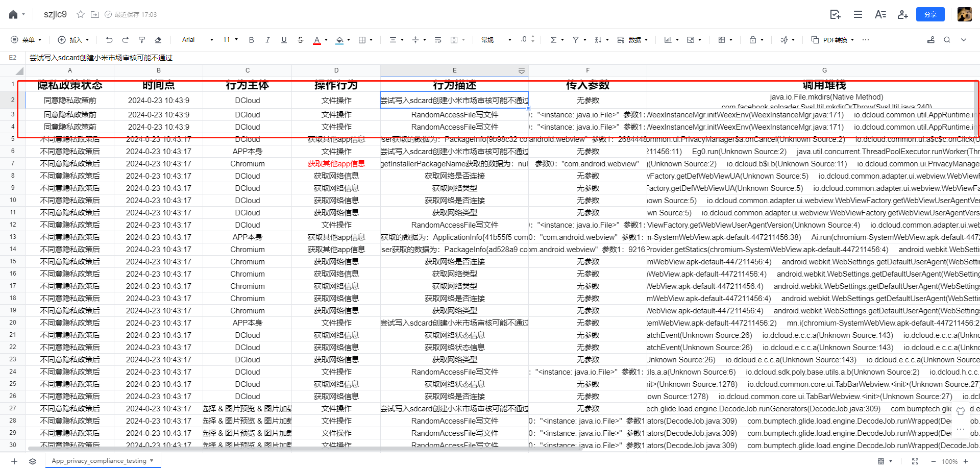Click the move to folder icon

(x=95, y=14)
